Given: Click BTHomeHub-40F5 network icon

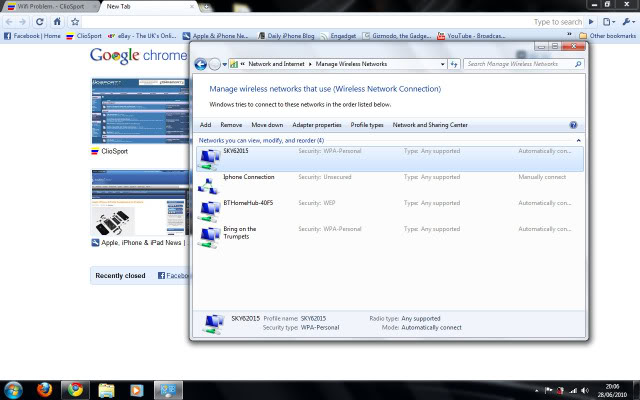Looking at the screenshot, I should [209, 211].
